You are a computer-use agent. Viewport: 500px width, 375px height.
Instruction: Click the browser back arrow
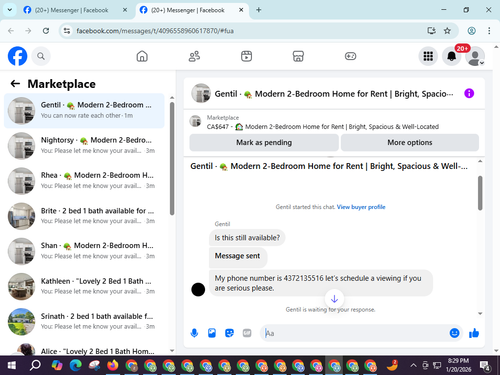click(x=11, y=31)
